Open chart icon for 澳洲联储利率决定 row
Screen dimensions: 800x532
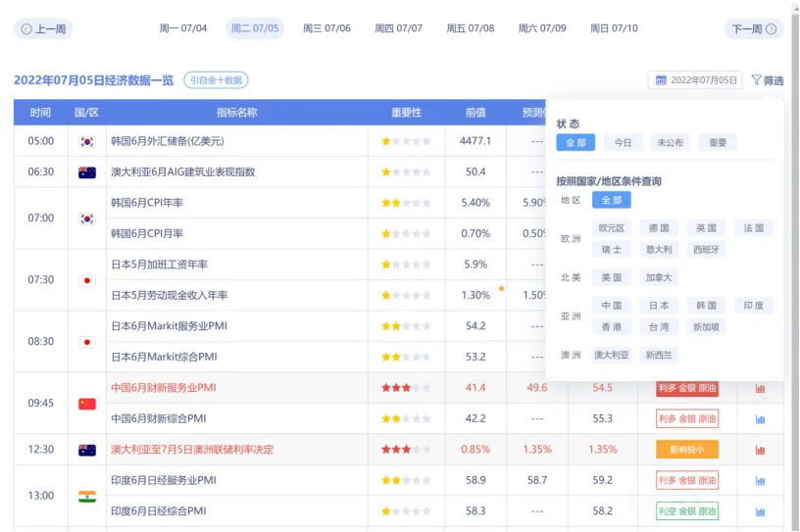760,450
